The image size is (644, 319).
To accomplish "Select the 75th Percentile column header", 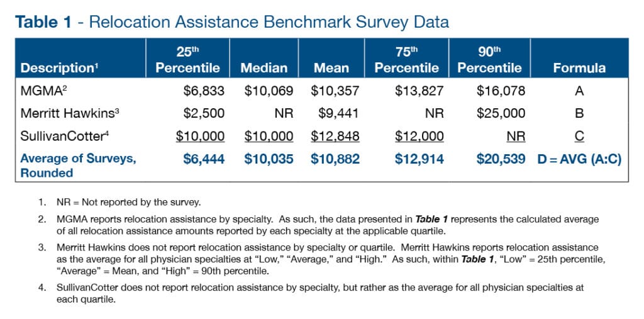I will point(406,59).
